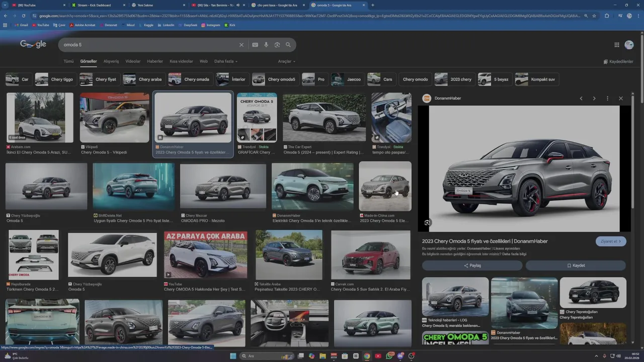The height and width of the screenshot is (362, 644).
Task: Open the Kick bookmark
Action: click(230, 25)
